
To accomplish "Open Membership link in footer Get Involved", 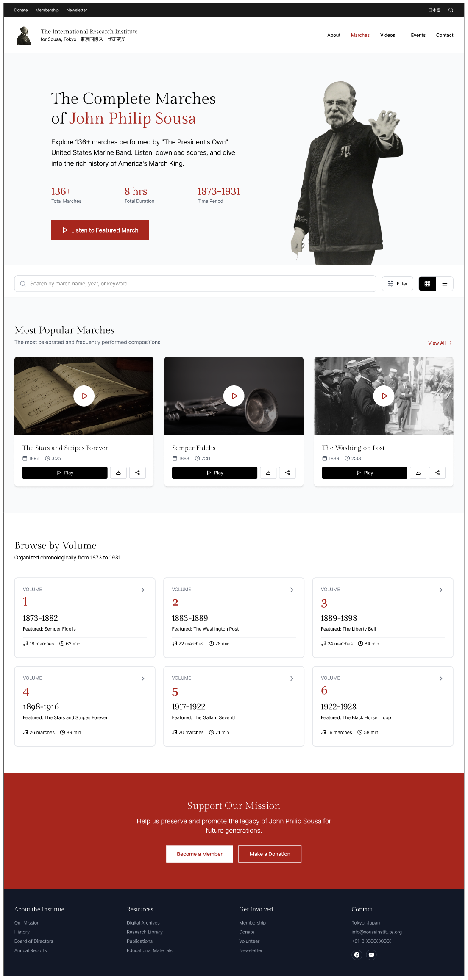I will [x=252, y=923].
